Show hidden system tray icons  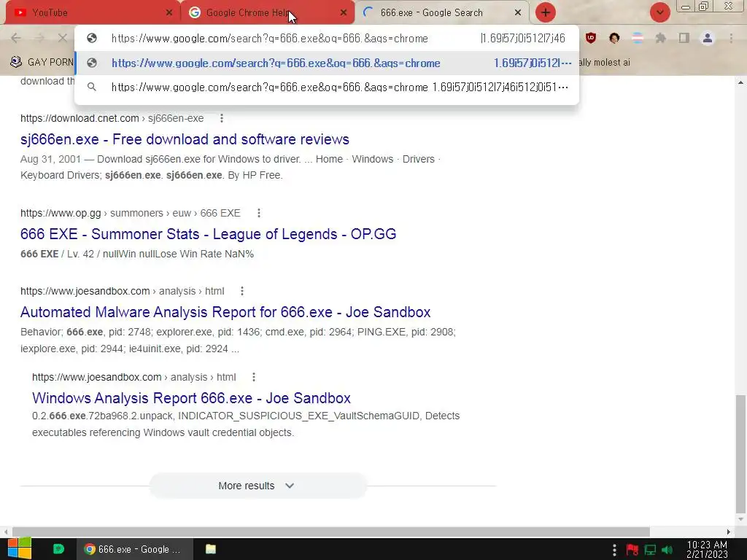(x=614, y=550)
